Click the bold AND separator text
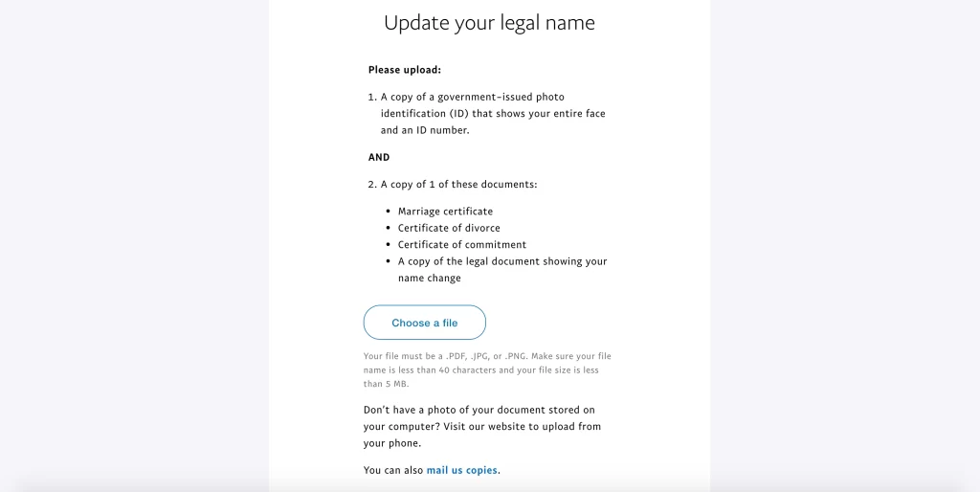The image size is (980, 492). click(x=379, y=158)
